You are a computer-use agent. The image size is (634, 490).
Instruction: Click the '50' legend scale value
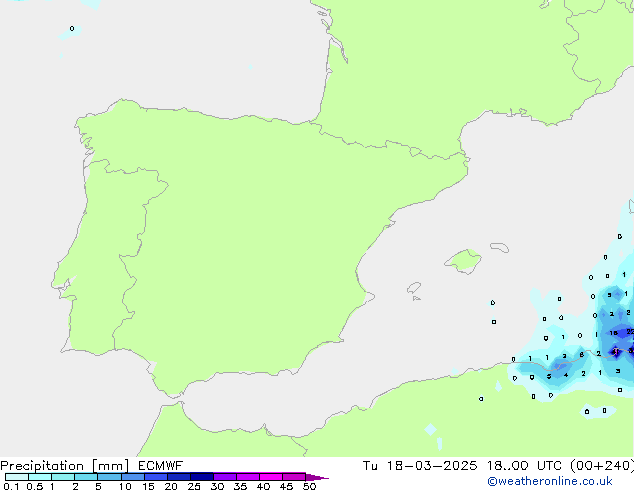coord(309,486)
